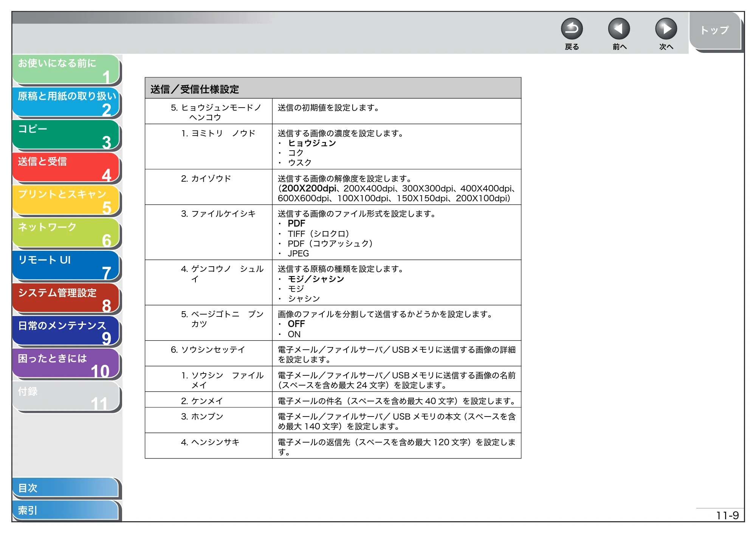The width and height of the screenshot is (756, 534).
Task: Advance to next page with 次へ icon
Action: pyautogui.click(x=666, y=29)
